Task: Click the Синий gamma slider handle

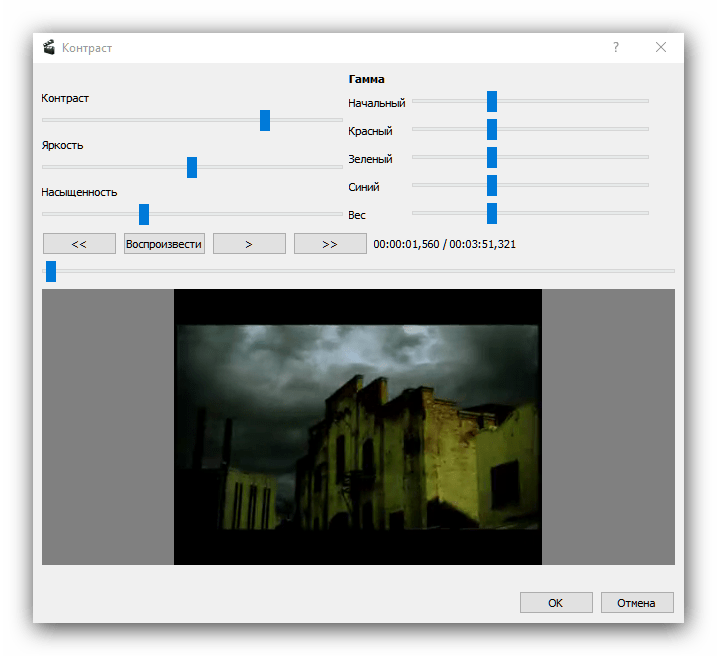Action: point(492,185)
